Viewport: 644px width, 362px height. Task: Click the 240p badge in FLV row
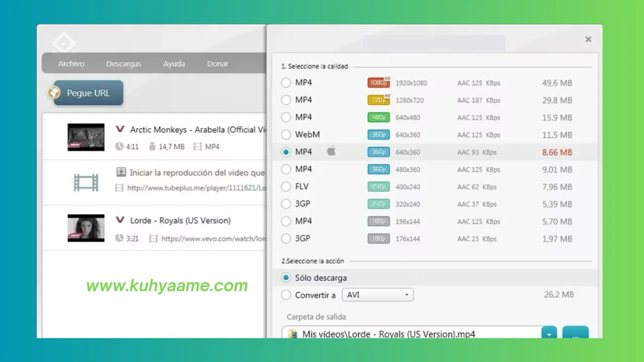pos(379,187)
